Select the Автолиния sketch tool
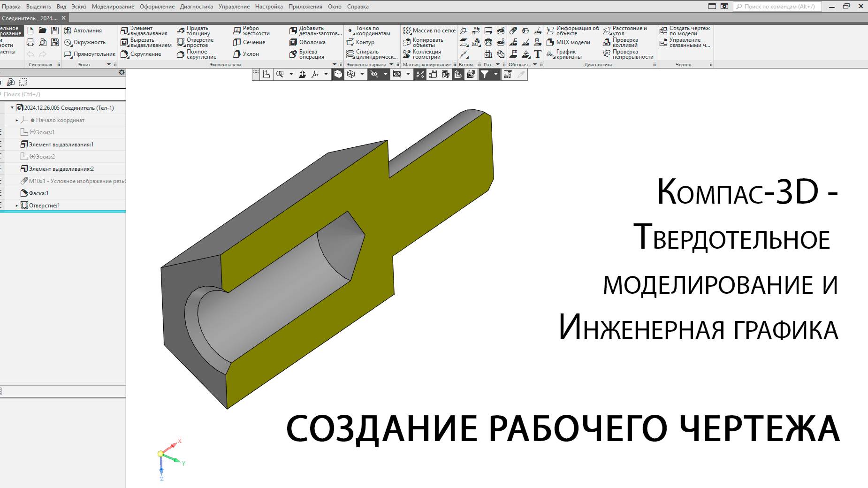Screen dimensions: 868x488 tap(83, 30)
